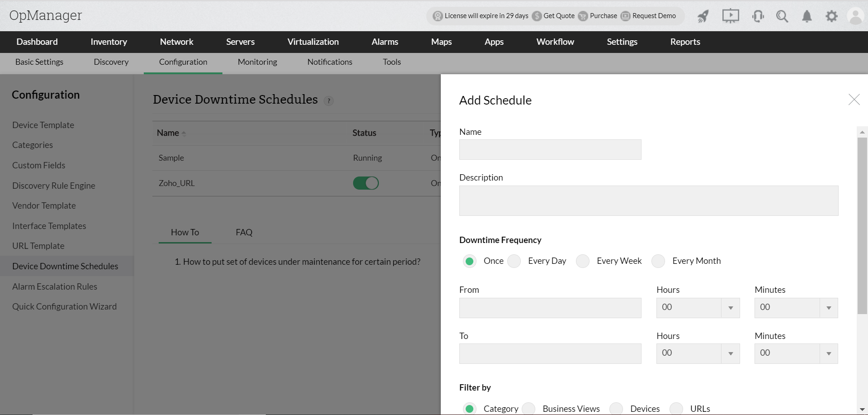Toggle the Zoho_URL schedule status switch
868x415 pixels.
coord(366,183)
